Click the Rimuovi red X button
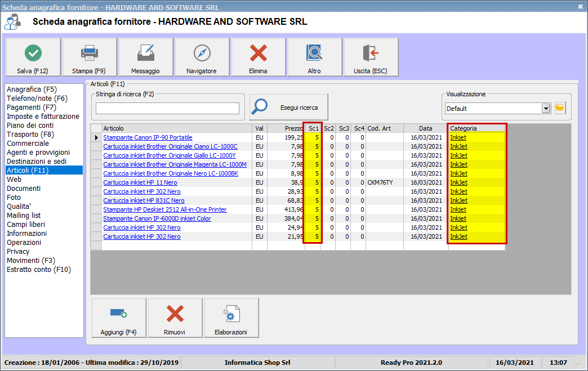 tap(175, 318)
